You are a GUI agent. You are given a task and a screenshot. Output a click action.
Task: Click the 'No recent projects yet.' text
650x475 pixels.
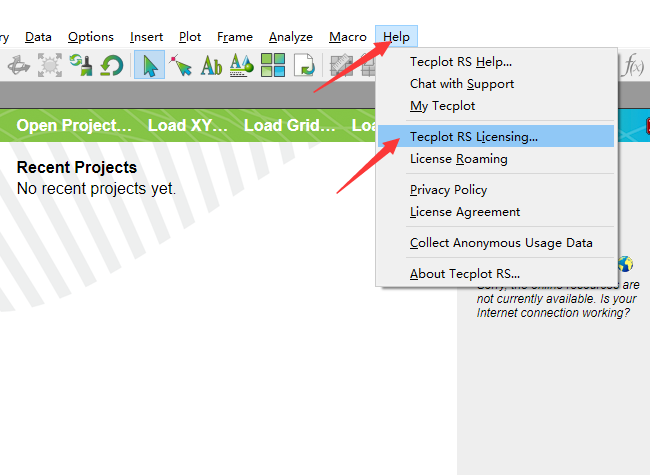[96, 189]
